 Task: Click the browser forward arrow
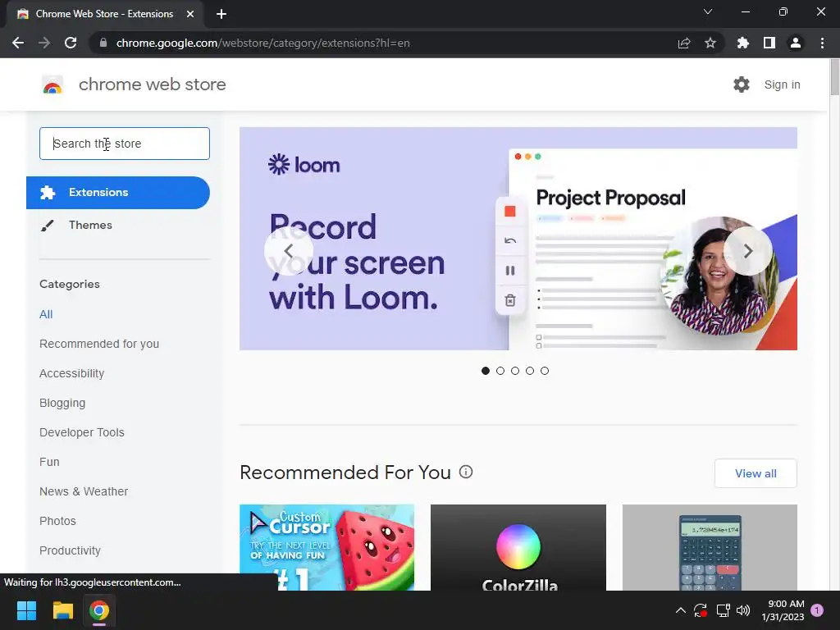(x=44, y=43)
